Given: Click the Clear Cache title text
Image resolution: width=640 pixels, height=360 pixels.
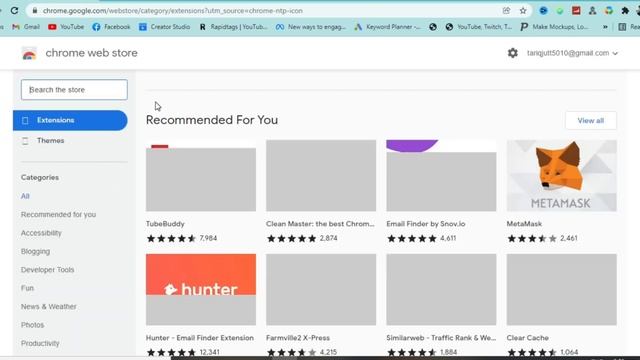Looking at the screenshot, I should click(x=528, y=338).
